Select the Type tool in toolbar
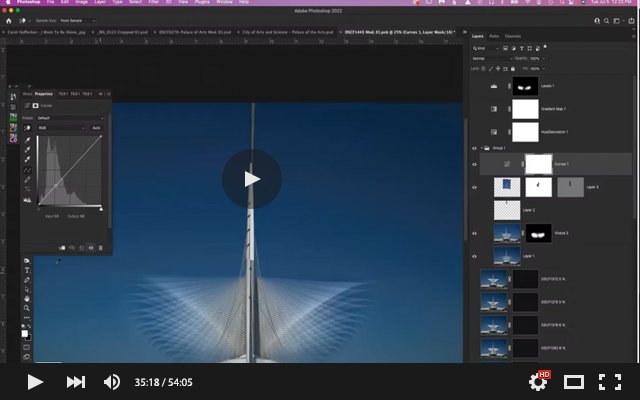 pos(27,271)
